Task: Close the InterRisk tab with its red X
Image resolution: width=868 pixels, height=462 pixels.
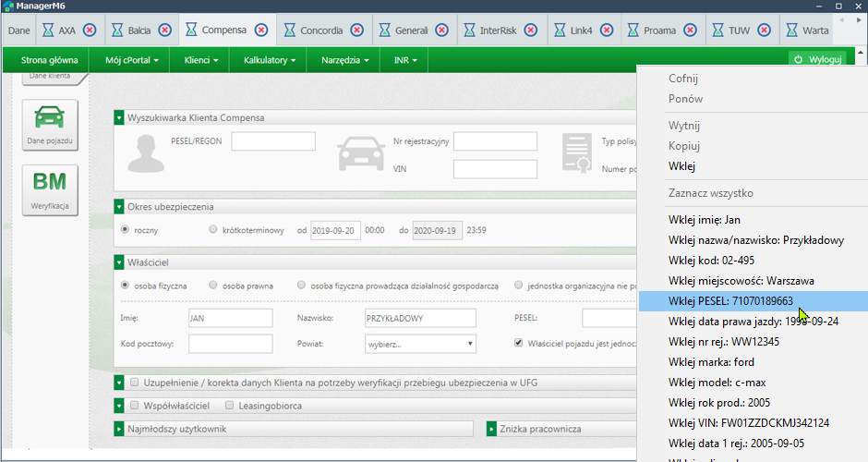Action: click(x=530, y=30)
